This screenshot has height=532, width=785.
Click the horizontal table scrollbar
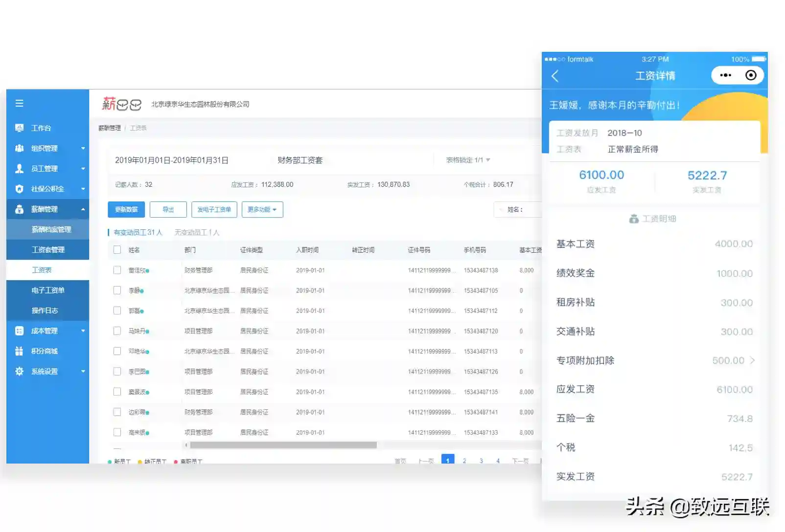283,445
